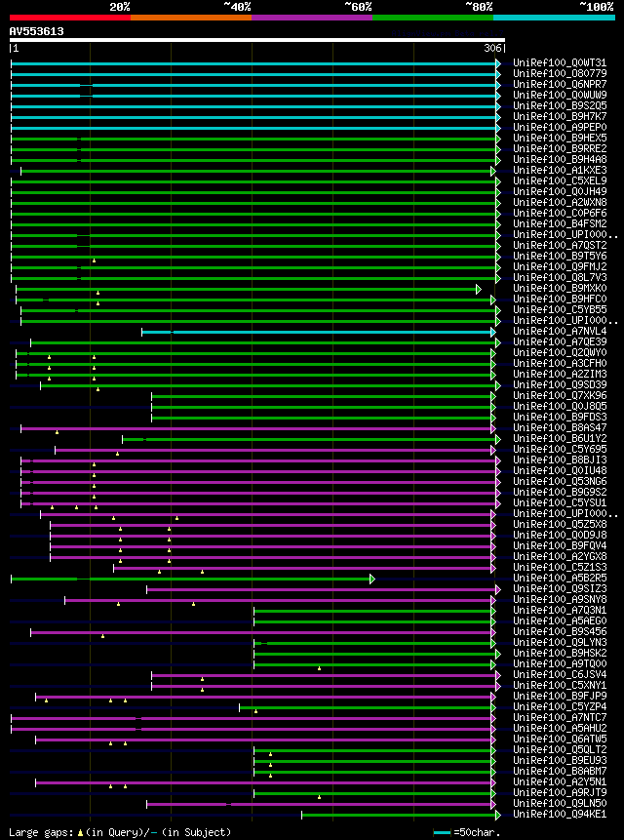This screenshot has width=624, height=840.
Task: Select the UniRef100_B9EU93 label
Action: click(560, 760)
